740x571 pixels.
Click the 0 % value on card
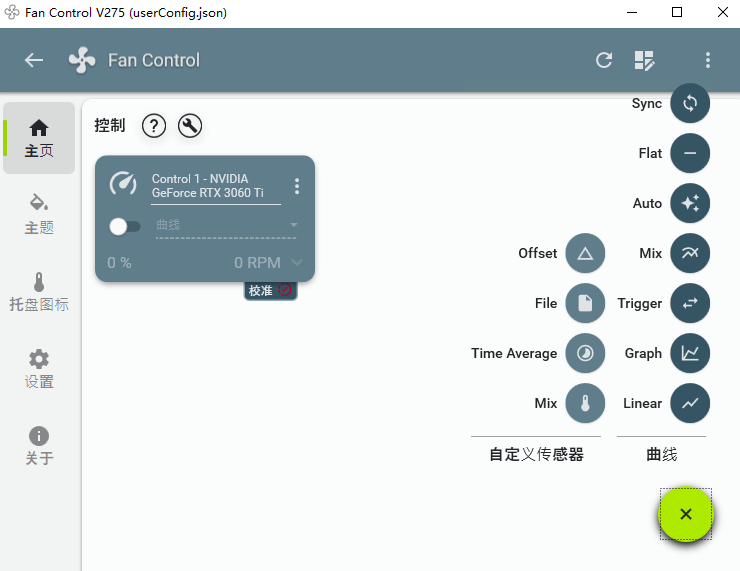tap(119, 262)
